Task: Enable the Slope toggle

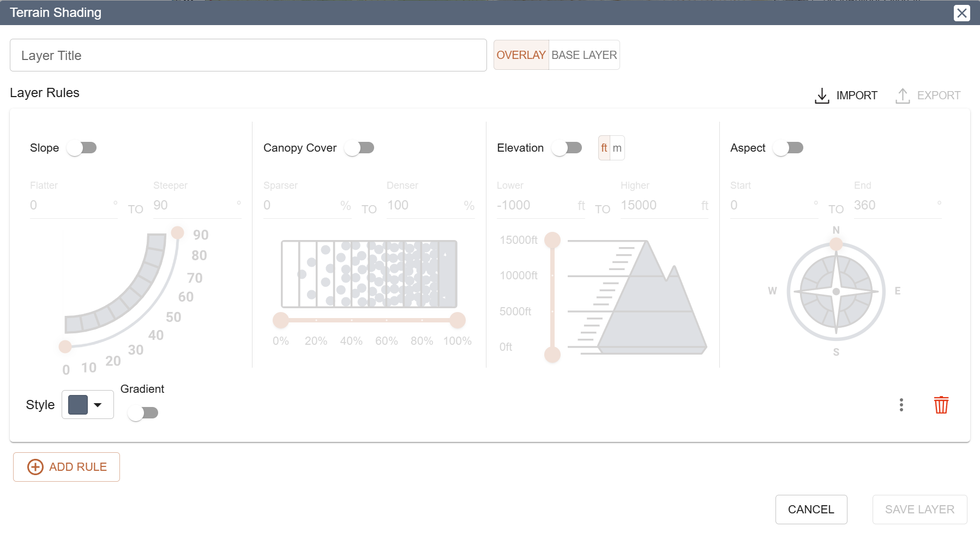Action: click(82, 148)
